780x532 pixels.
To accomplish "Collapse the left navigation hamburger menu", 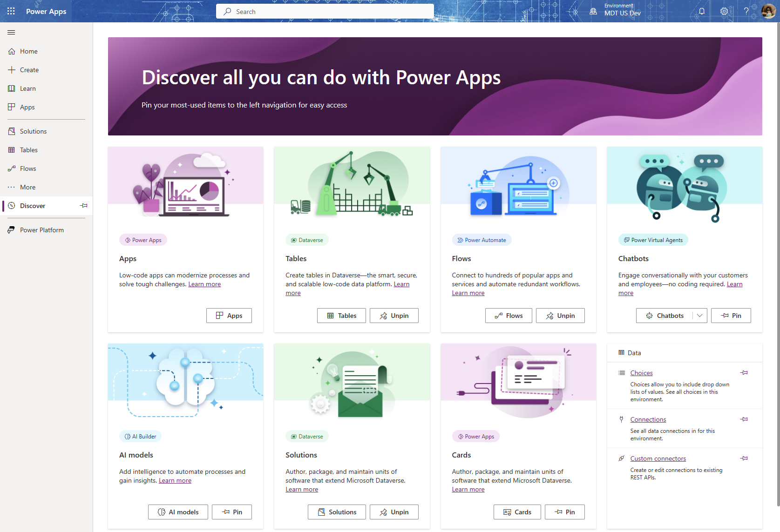I will [x=11, y=32].
